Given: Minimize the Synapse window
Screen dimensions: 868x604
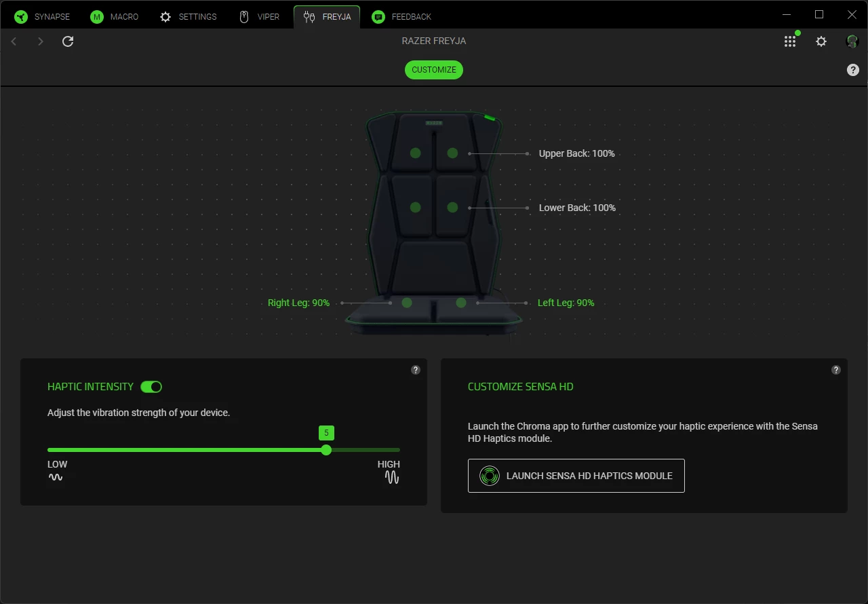Looking at the screenshot, I should [786, 14].
